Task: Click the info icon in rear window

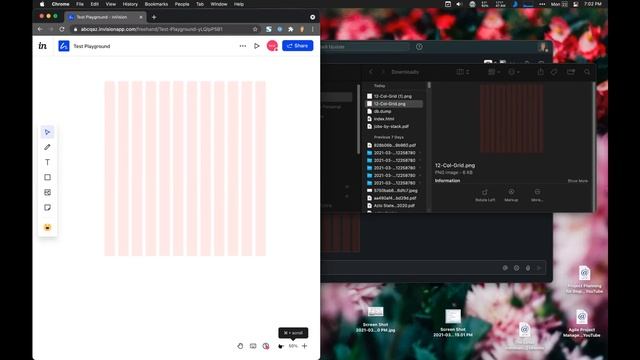Action: click(x=419, y=47)
